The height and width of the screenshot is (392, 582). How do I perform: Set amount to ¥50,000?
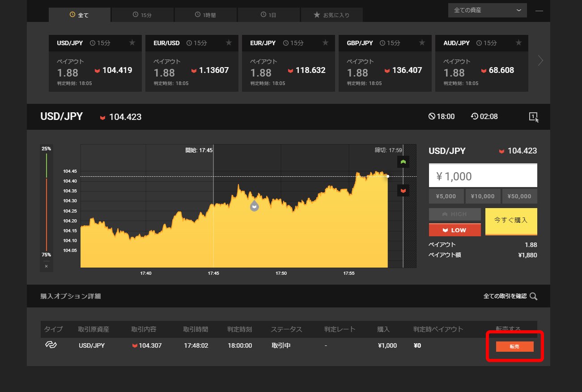pyautogui.click(x=520, y=196)
